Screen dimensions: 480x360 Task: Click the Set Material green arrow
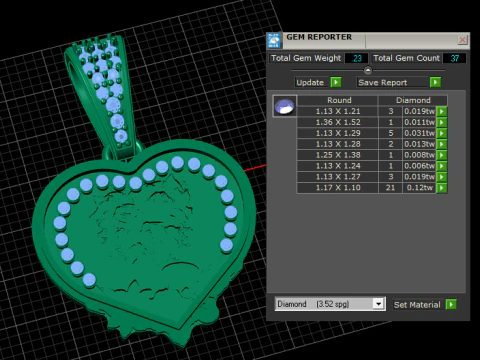click(x=451, y=304)
